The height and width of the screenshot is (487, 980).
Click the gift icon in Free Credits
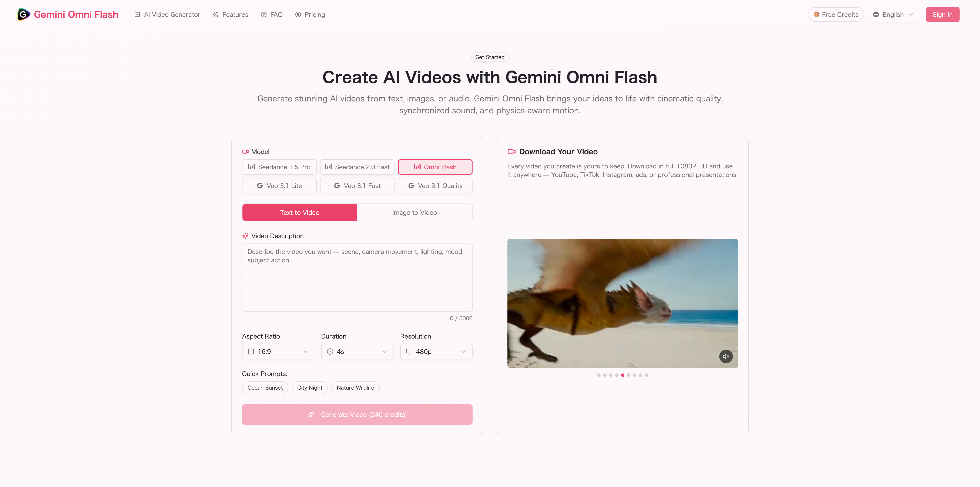pyautogui.click(x=816, y=14)
